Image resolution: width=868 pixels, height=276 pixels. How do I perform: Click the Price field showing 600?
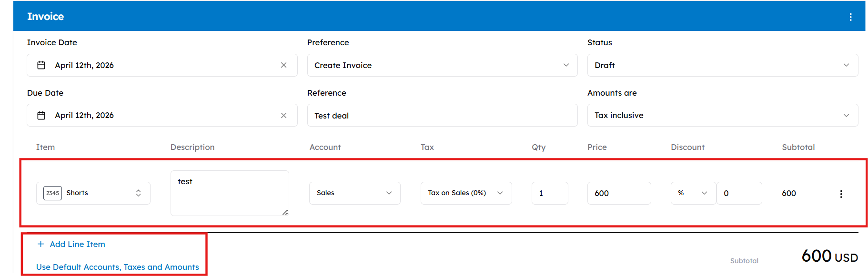click(619, 193)
